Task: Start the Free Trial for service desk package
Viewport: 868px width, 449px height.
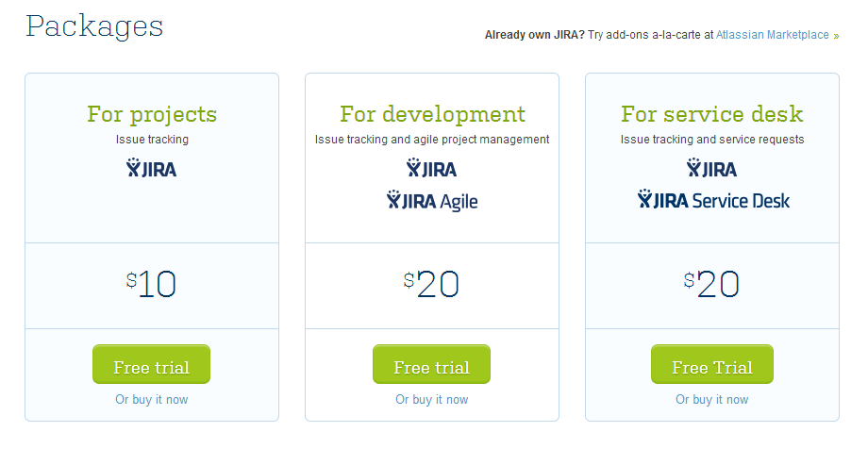Action: pos(712,364)
